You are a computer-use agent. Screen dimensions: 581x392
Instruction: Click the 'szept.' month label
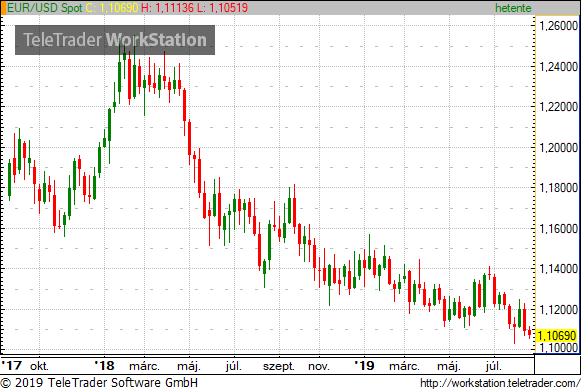(279, 366)
